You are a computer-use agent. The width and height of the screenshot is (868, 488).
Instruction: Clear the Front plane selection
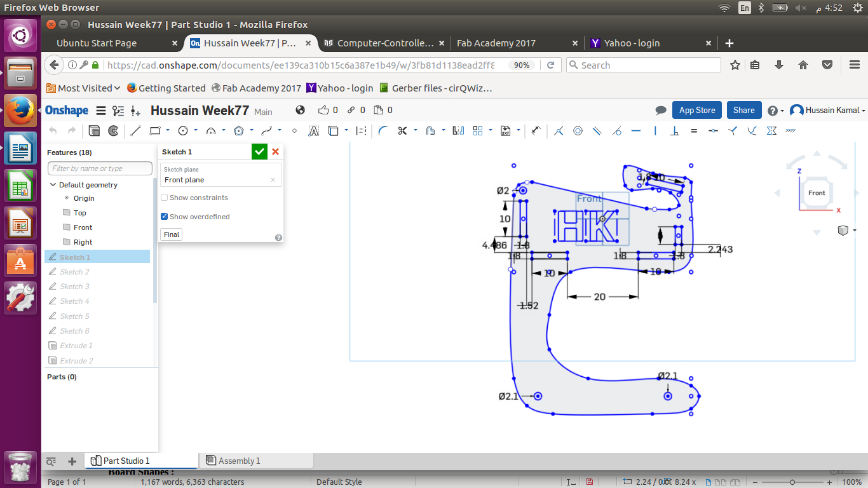[273, 180]
